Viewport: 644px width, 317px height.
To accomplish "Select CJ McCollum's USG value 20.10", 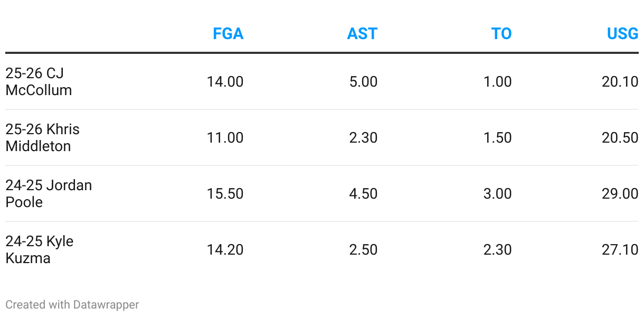I will pos(620,82).
